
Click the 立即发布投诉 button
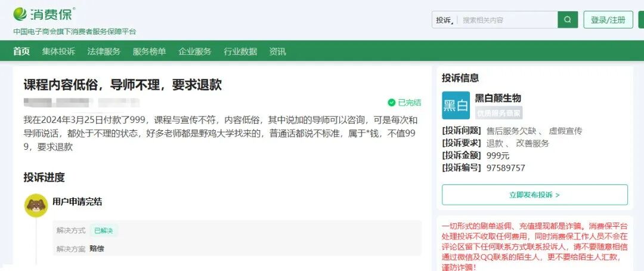[x=534, y=195]
